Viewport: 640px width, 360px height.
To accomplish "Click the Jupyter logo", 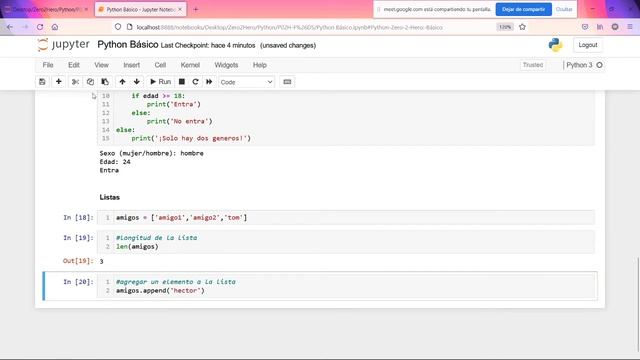I will coord(63,44).
